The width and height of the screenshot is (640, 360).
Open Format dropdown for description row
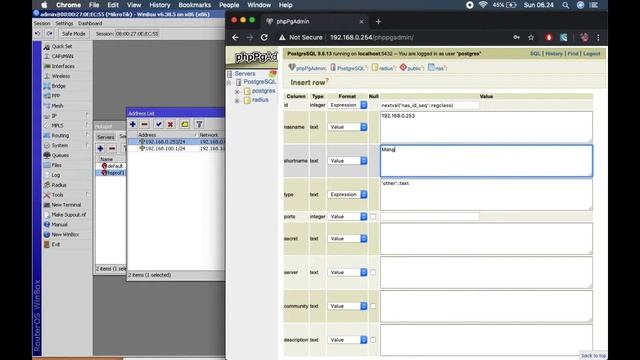point(347,340)
